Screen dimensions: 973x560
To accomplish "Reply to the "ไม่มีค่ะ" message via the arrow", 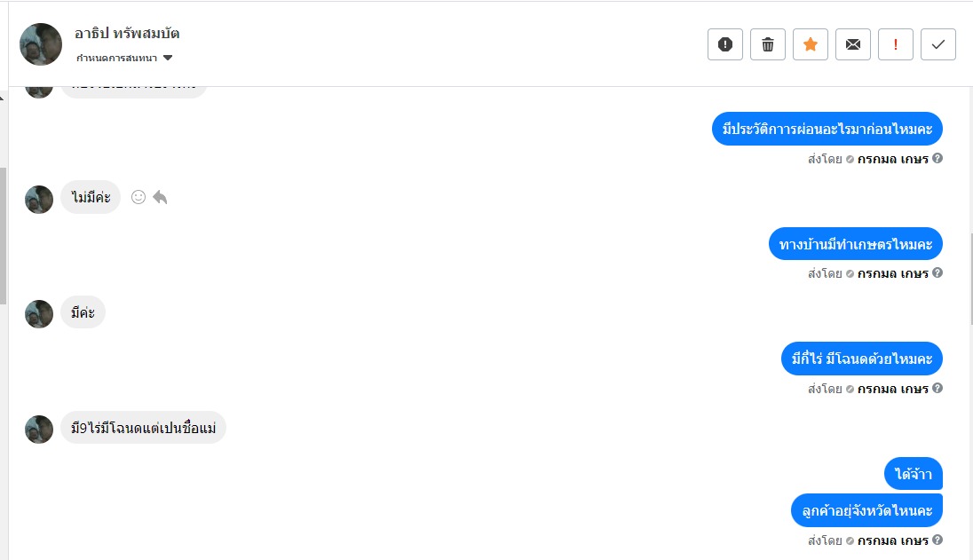I will (x=160, y=197).
